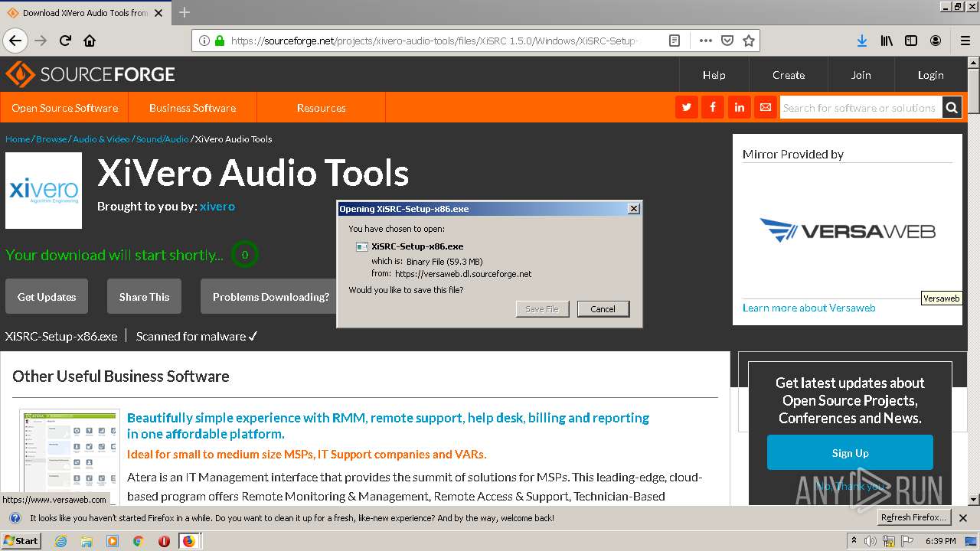Share on Twitter icon

tap(687, 107)
